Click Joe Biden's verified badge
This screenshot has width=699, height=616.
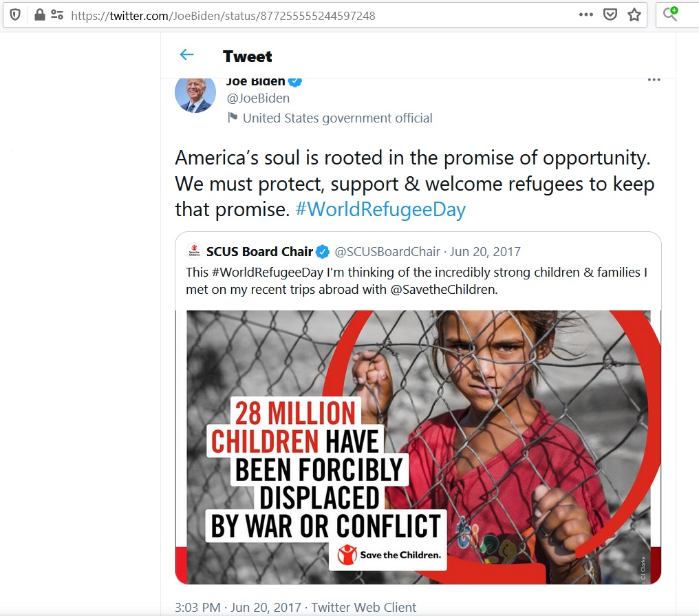click(x=295, y=81)
